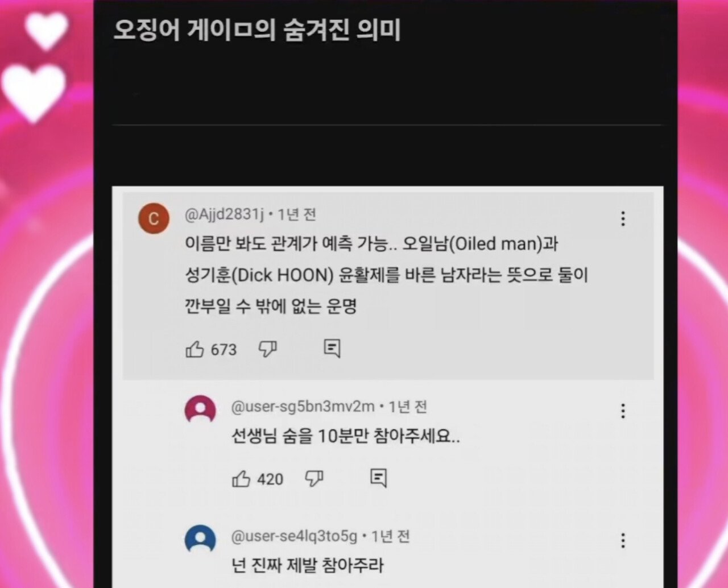728x588 pixels.
Task: Select the 420 like count
Action: coord(270,479)
